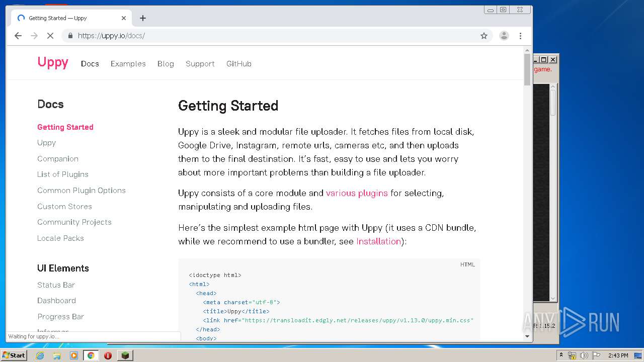Open the Action Center flag icon
This screenshot has width=644, height=362.
coord(596,355)
